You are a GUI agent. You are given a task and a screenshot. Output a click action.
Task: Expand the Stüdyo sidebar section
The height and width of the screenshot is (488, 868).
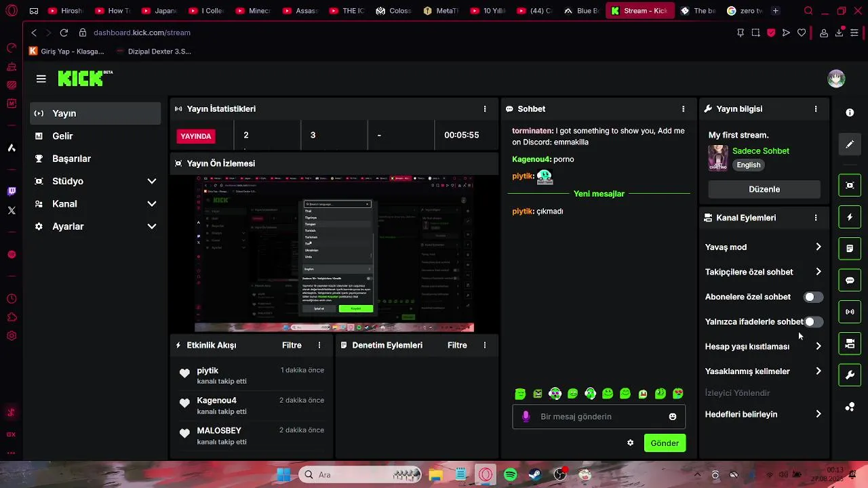pyautogui.click(x=96, y=181)
